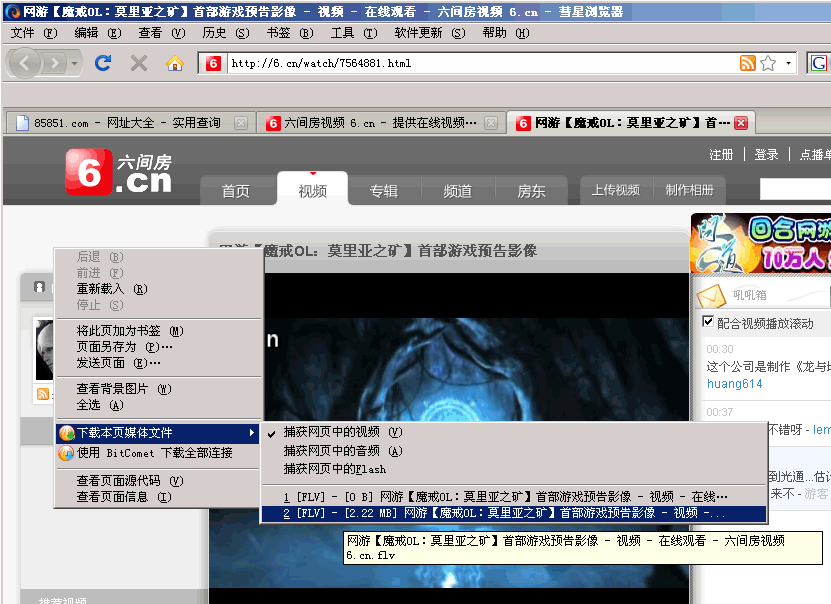Screen dimensions: 831x604
Task: Toggle 捕获网页中的视频 checked option
Action: point(514,432)
